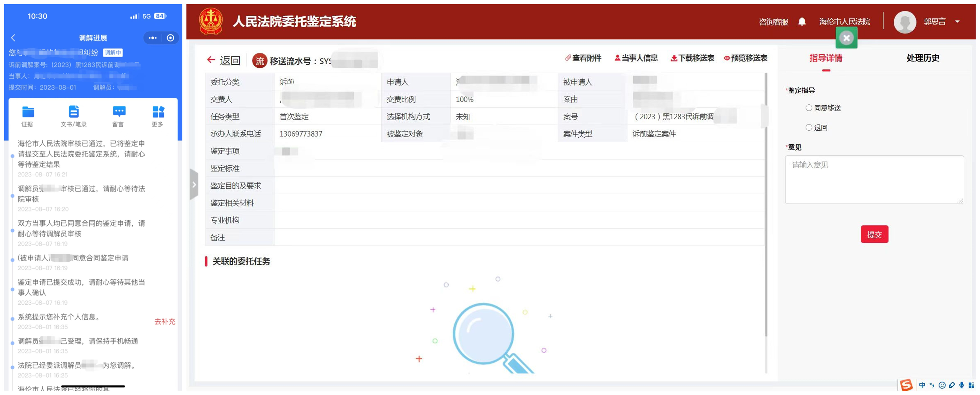Open the IME emoji smiley icon
The width and height of the screenshot is (980, 395).
click(x=942, y=385)
